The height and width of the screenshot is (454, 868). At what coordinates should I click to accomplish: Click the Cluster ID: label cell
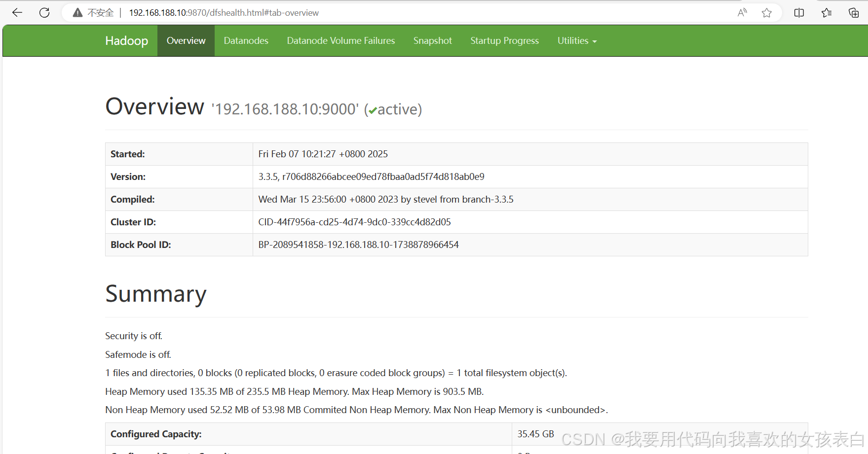point(179,222)
